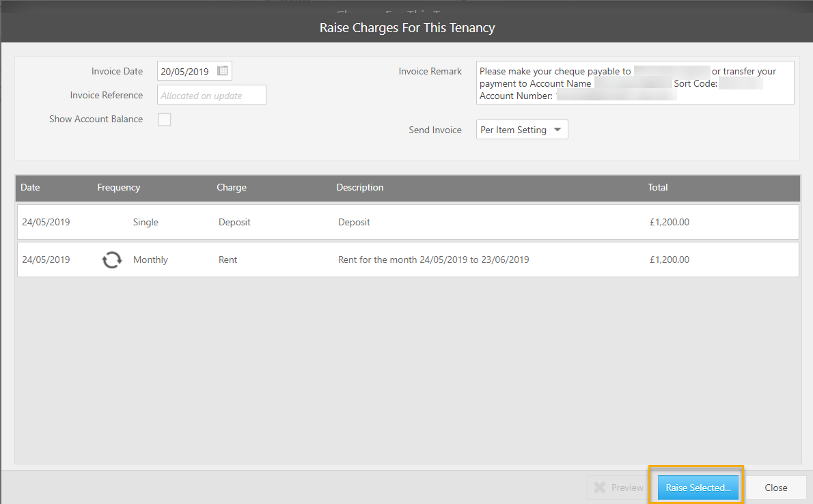The width and height of the screenshot is (813, 504).
Task: Click into the Invoice Date field
Action: coord(195,71)
